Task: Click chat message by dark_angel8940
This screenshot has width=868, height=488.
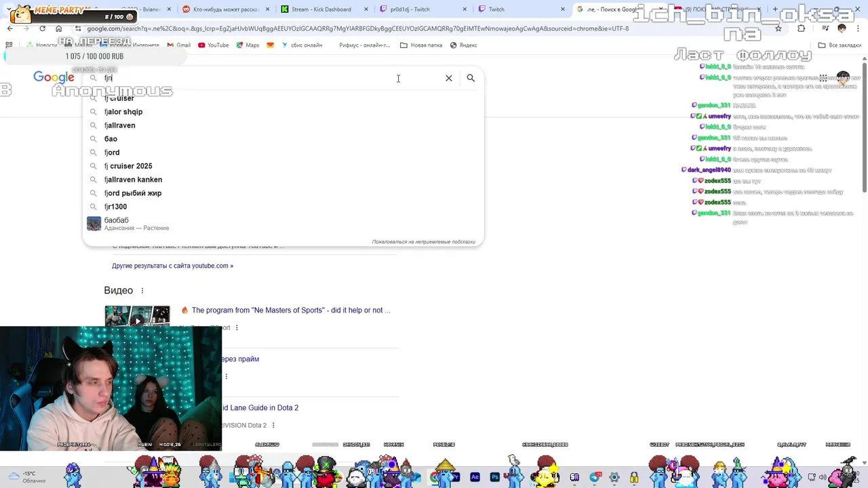Action: [756, 170]
